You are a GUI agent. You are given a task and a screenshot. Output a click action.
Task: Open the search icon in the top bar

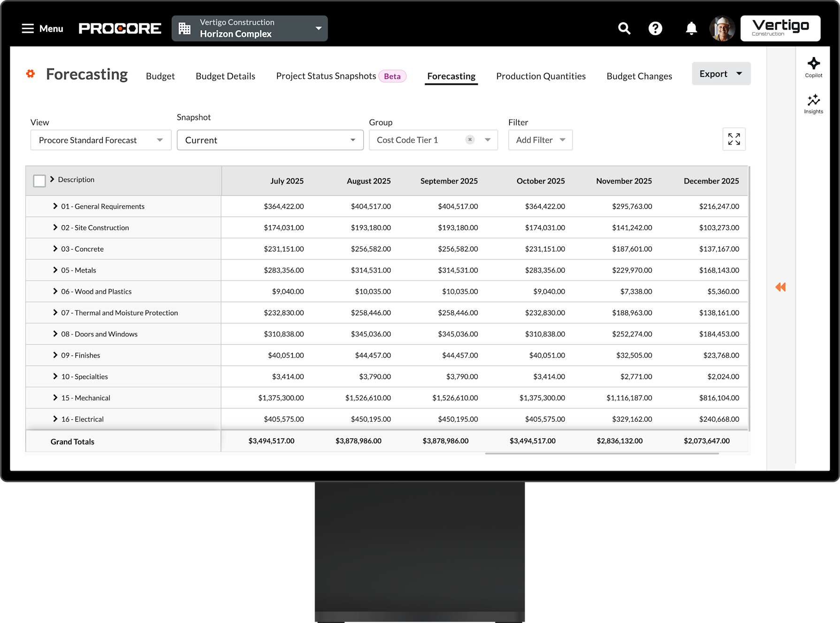point(624,28)
